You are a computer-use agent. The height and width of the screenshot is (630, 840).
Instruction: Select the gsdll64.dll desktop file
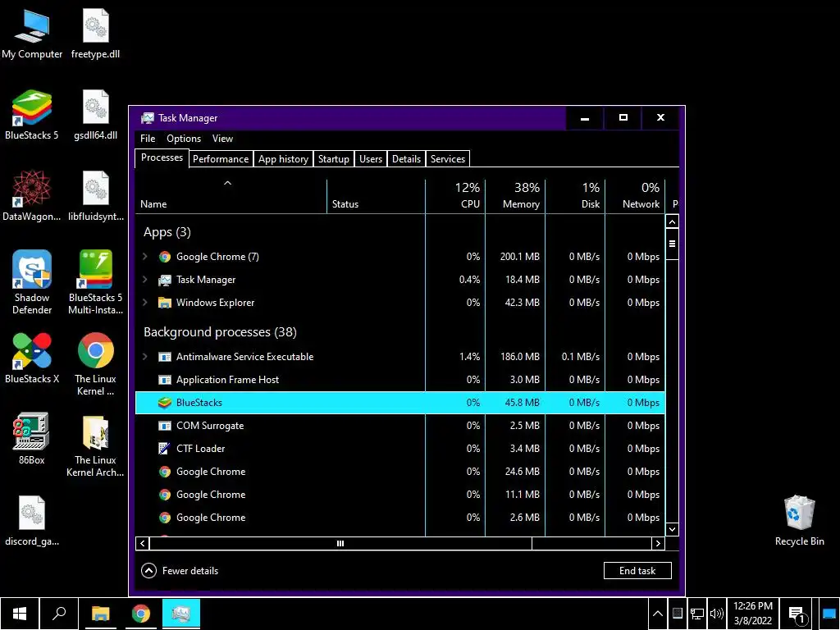(x=95, y=115)
